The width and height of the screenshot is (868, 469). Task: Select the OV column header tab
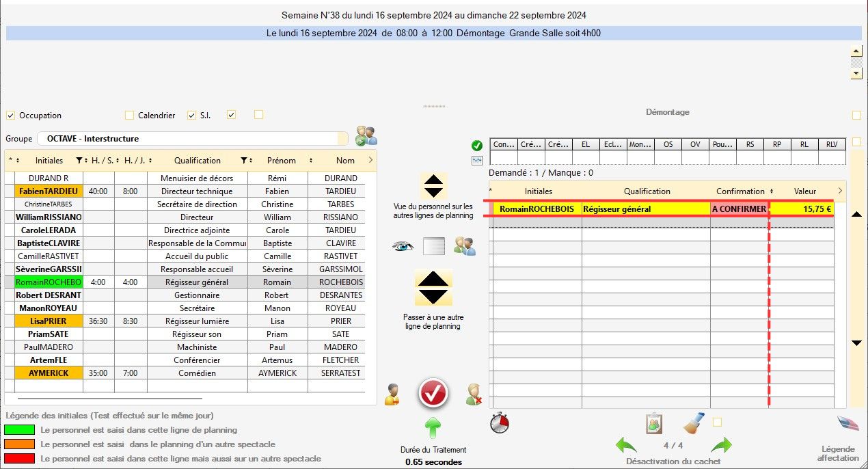tap(695, 144)
